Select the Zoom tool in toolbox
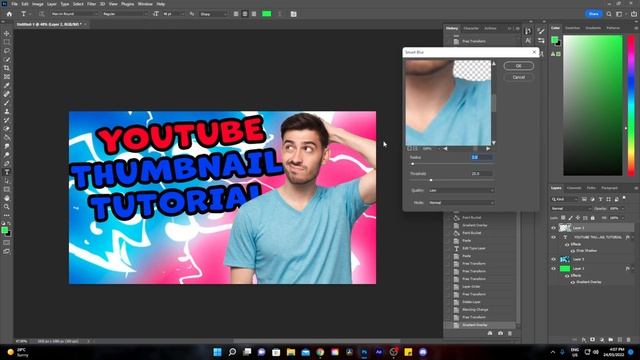 pyautogui.click(x=7, y=207)
